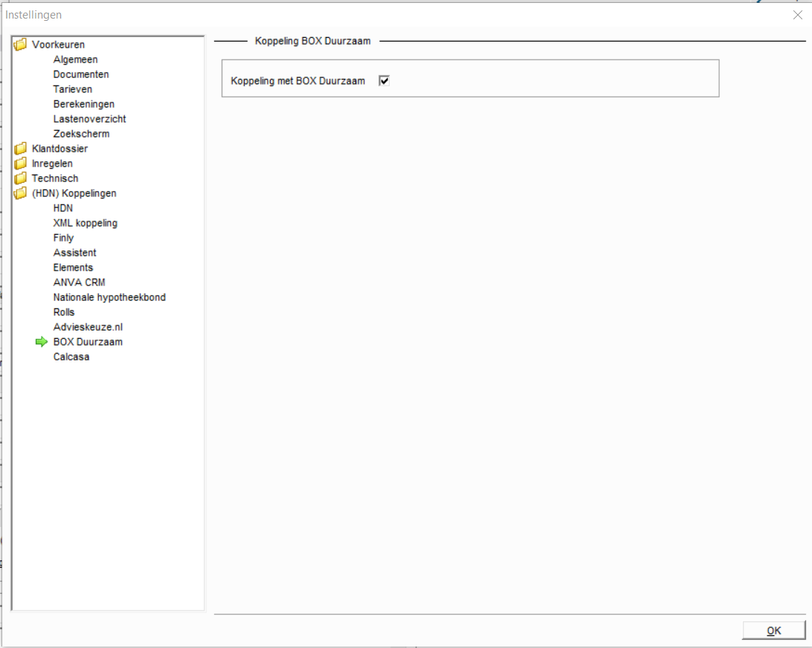The height and width of the screenshot is (648, 812).
Task: Uncheck Koppeling met BOX Duurzaam checkbox
Action: 384,81
